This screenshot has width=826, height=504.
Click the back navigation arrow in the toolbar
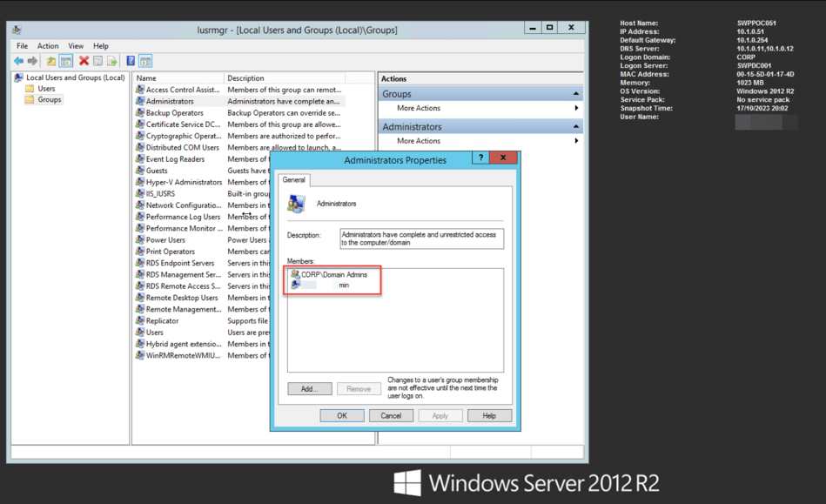[18, 61]
